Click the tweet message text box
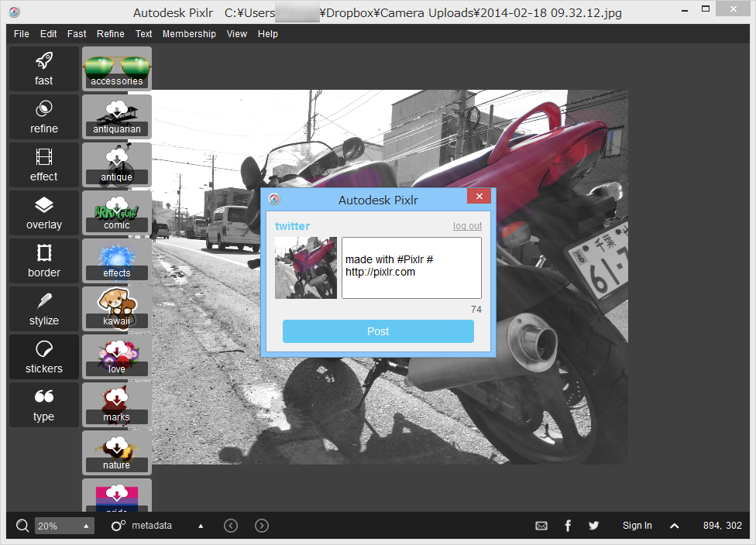 point(412,268)
